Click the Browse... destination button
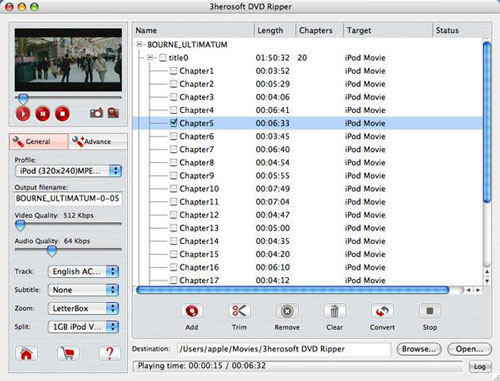This screenshot has height=381, width=500. pyautogui.click(x=419, y=349)
